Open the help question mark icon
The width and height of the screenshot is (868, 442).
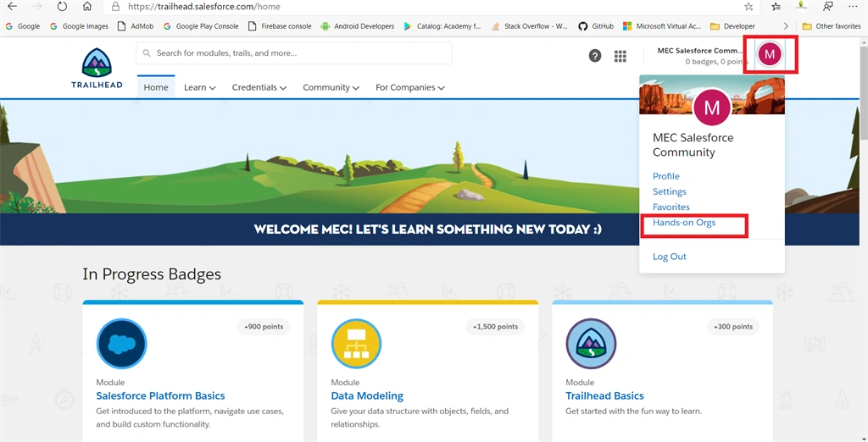point(595,55)
